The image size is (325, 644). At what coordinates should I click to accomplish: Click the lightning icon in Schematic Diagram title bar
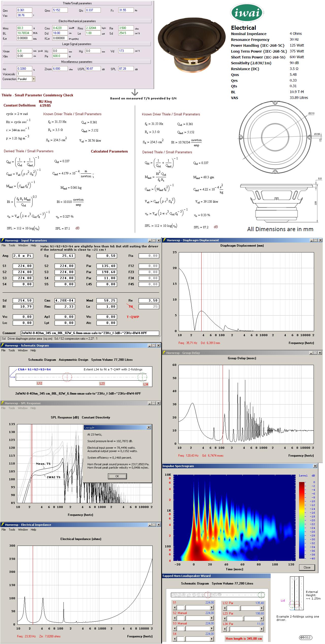[x=3, y=345]
